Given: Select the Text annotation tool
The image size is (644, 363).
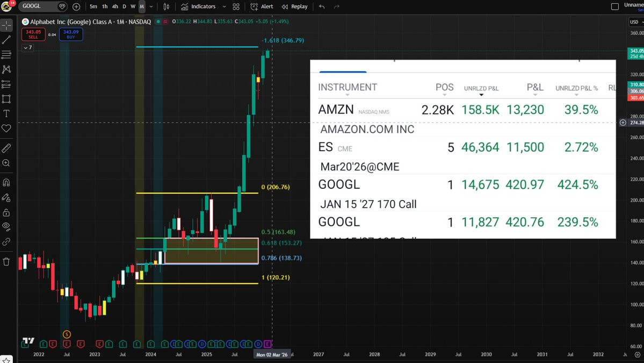Looking at the screenshot, I should point(6,114).
